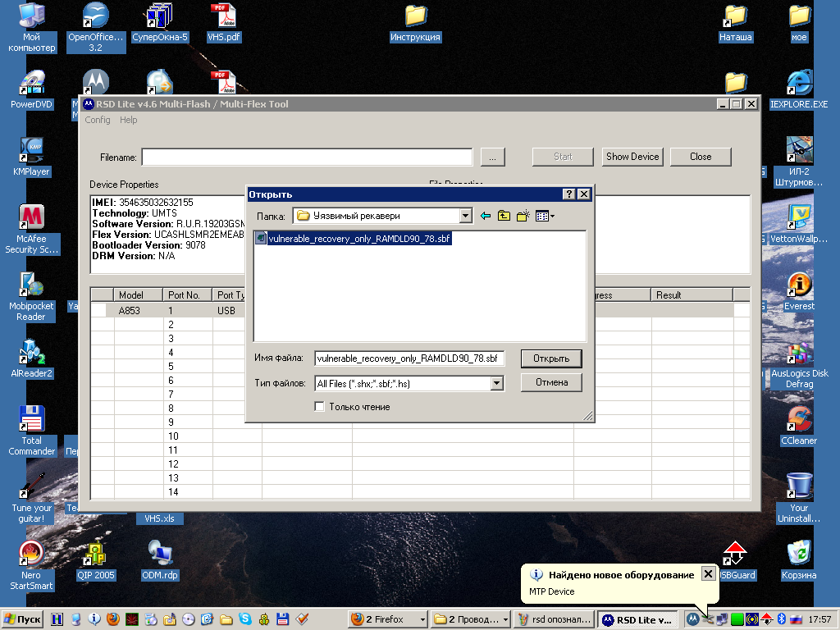Close the Найдено новое оборудование balloon

[708, 574]
